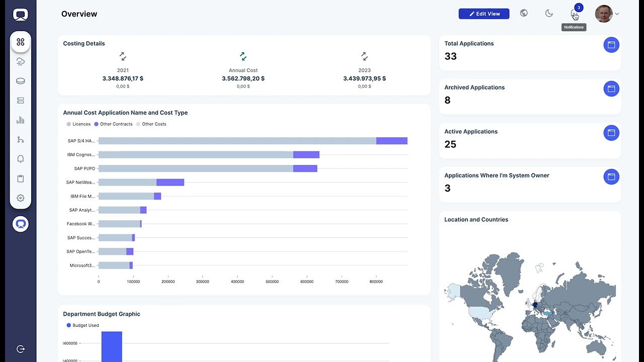Open the clipboard icon in sidebar
Screen dimensions: 644x362
[x=21, y=178]
